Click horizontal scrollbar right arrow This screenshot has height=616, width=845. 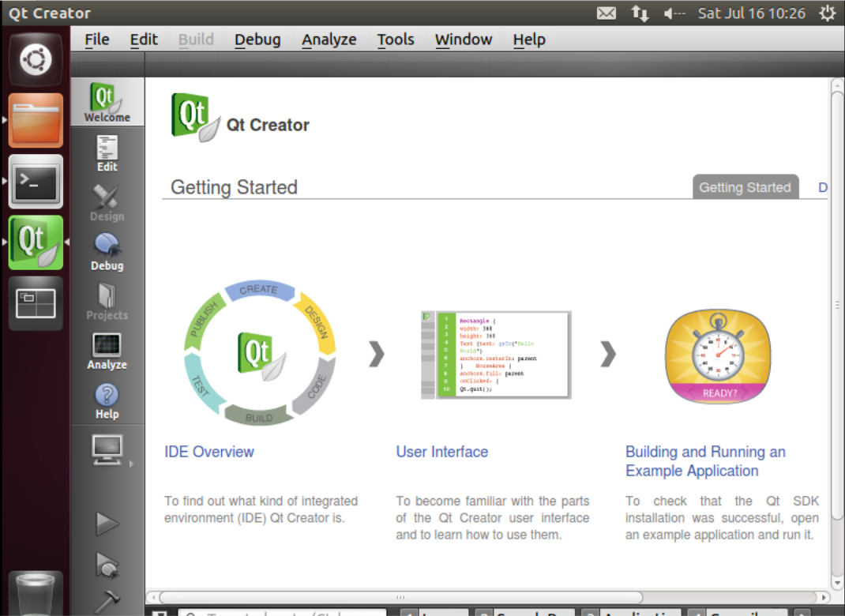pos(824,597)
